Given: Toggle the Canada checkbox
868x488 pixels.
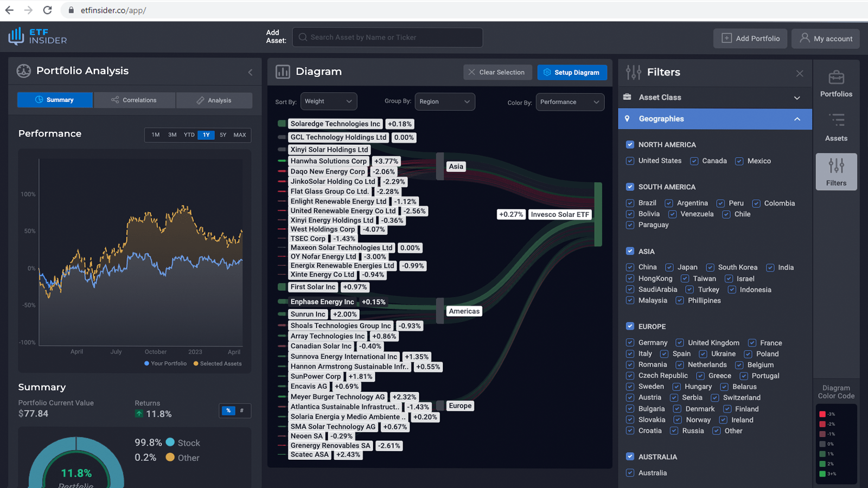Looking at the screenshot, I should (694, 161).
